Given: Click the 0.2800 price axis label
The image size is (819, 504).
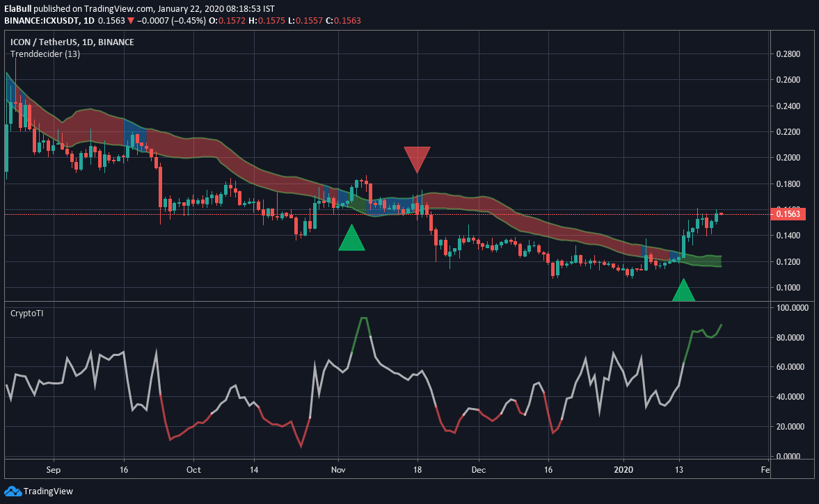Looking at the screenshot, I should point(788,54).
